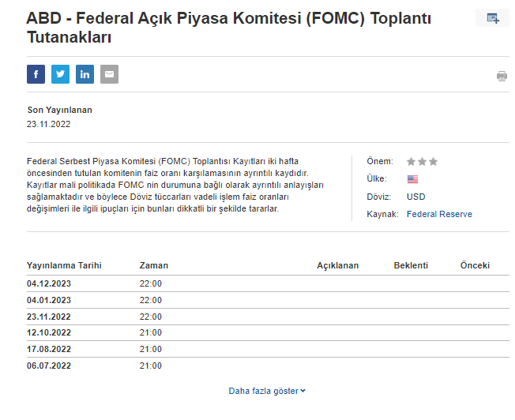
Task: Expand more rows with Daha fazla göster
Action: pyautogui.click(x=267, y=391)
